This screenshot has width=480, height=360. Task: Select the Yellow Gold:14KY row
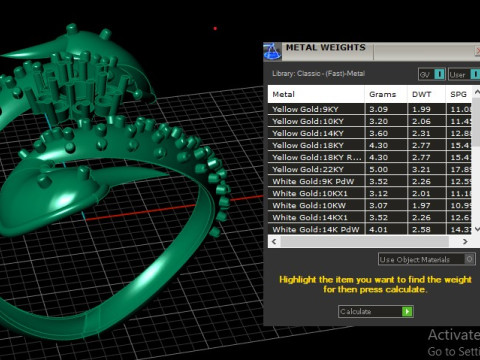click(x=370, y=133)
